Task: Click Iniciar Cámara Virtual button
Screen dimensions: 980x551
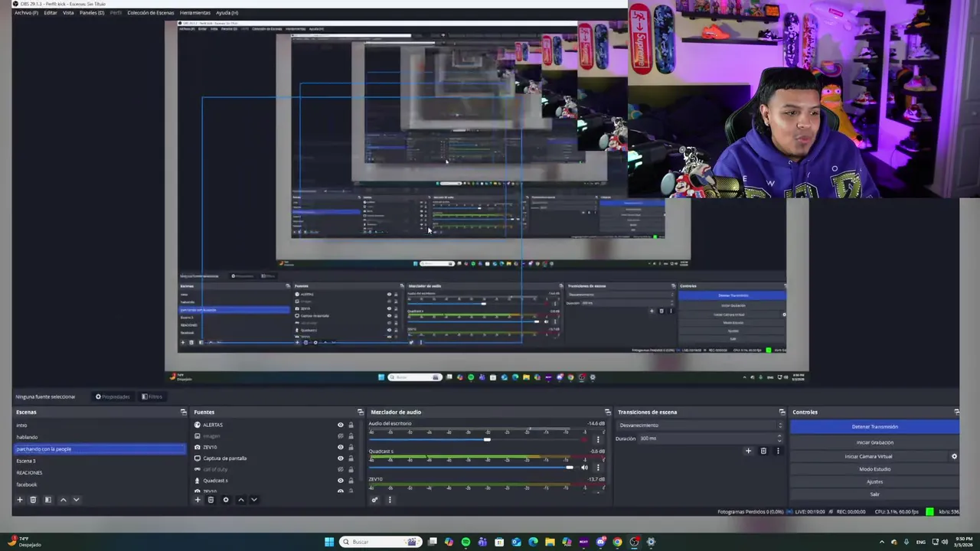Action: click(x=868, y=456)
